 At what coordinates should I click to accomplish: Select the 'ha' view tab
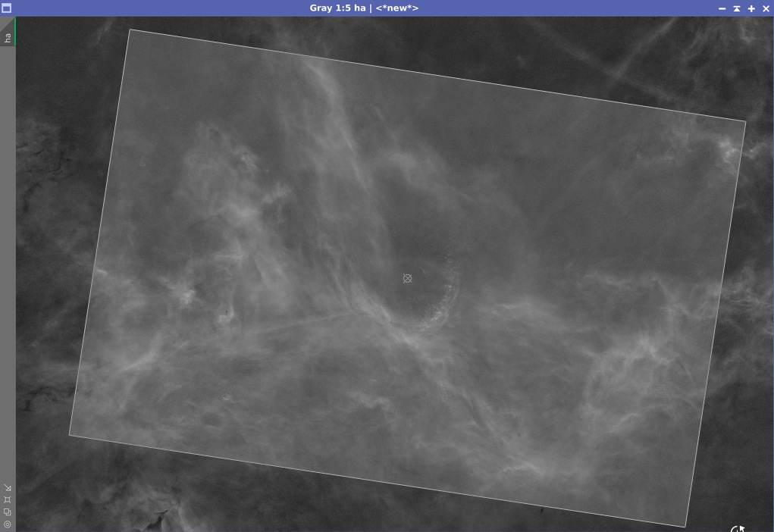[x=8, y=38]
